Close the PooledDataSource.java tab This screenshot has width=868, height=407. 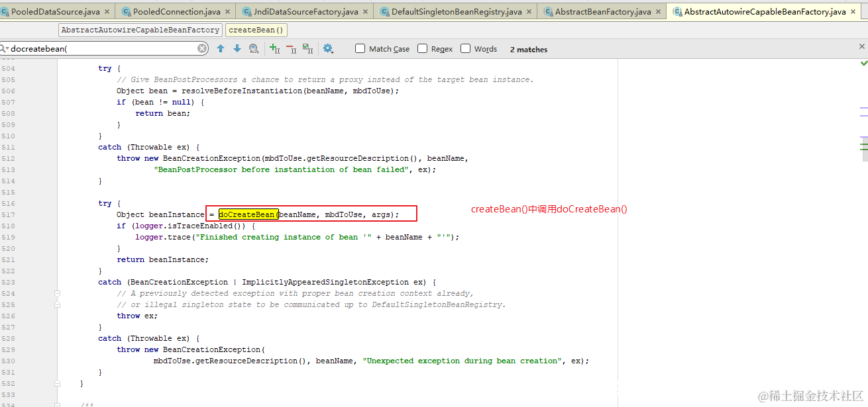pos(107,12)
